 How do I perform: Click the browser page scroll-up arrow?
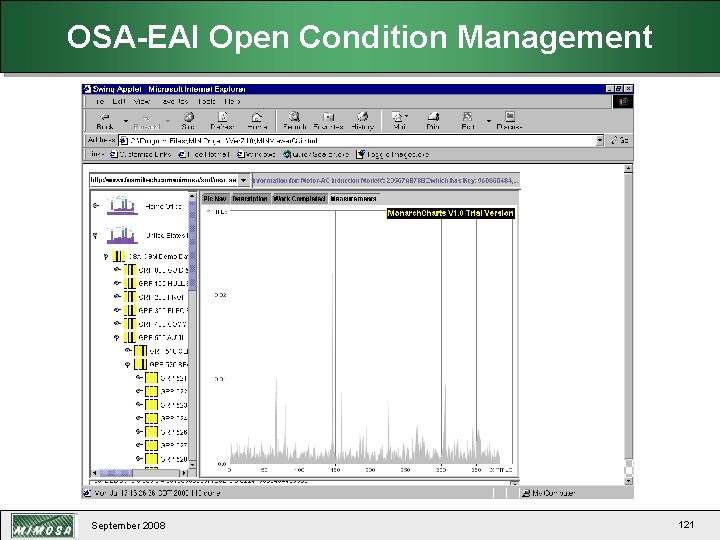628,168
